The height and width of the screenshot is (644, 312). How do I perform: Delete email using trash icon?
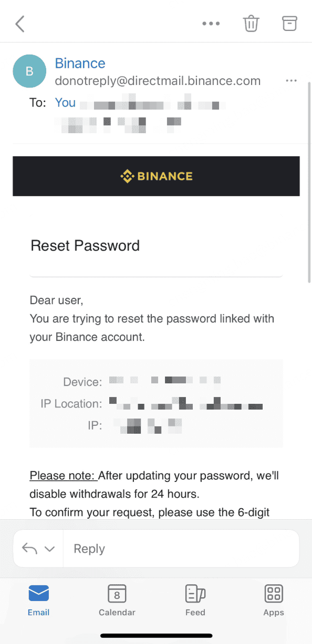[x=251, y=24]
